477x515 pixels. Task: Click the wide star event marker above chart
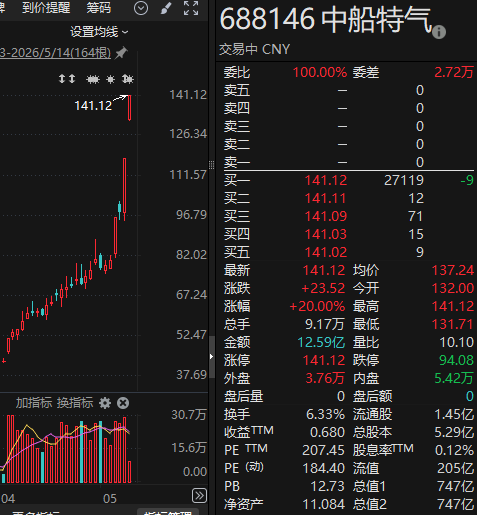[93, 79]
